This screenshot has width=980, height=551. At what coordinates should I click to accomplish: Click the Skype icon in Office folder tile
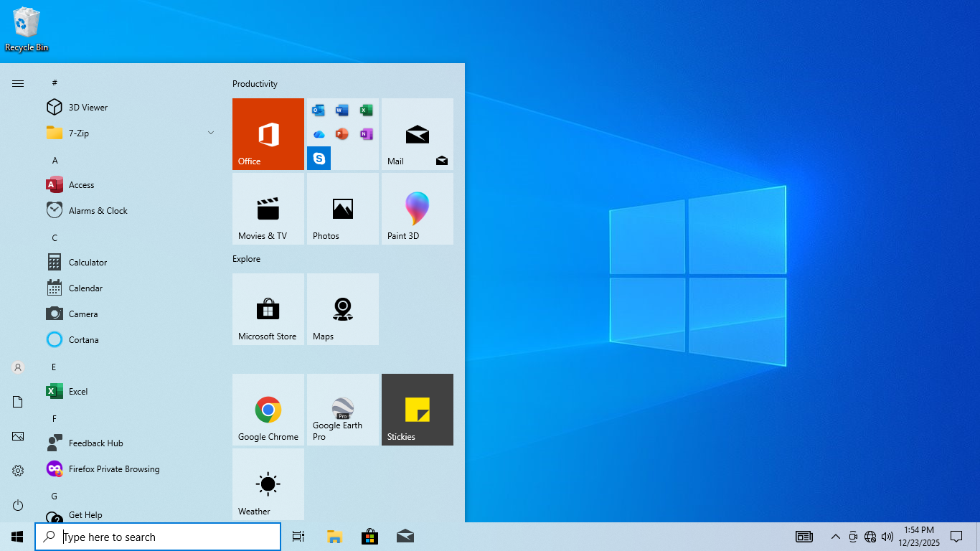(319, 158)
